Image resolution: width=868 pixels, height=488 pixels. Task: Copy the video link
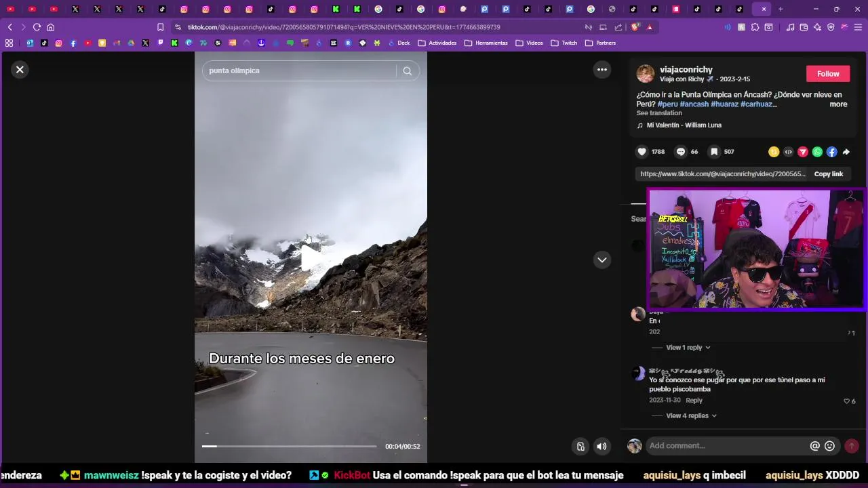[x=828, y=174]
